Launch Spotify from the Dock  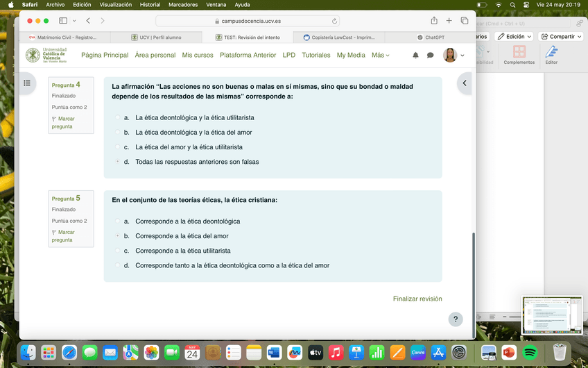click(x=530, y=353)
